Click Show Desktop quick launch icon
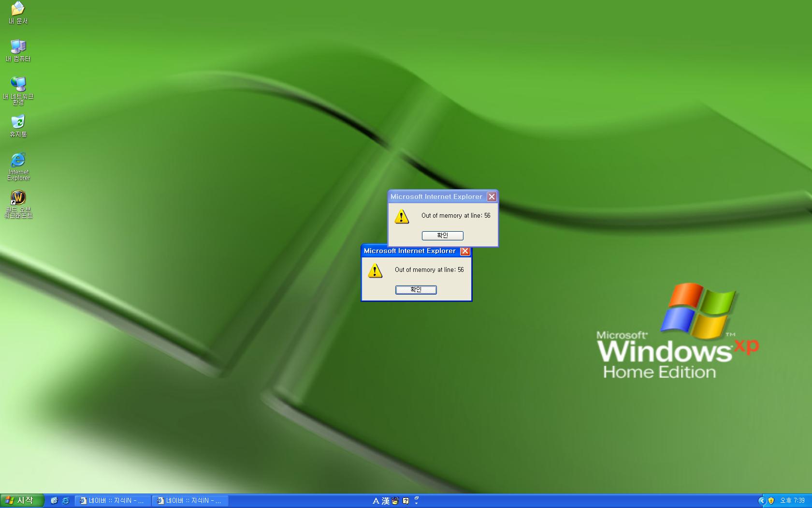The image size is (812, 508). tap(54, 501)
